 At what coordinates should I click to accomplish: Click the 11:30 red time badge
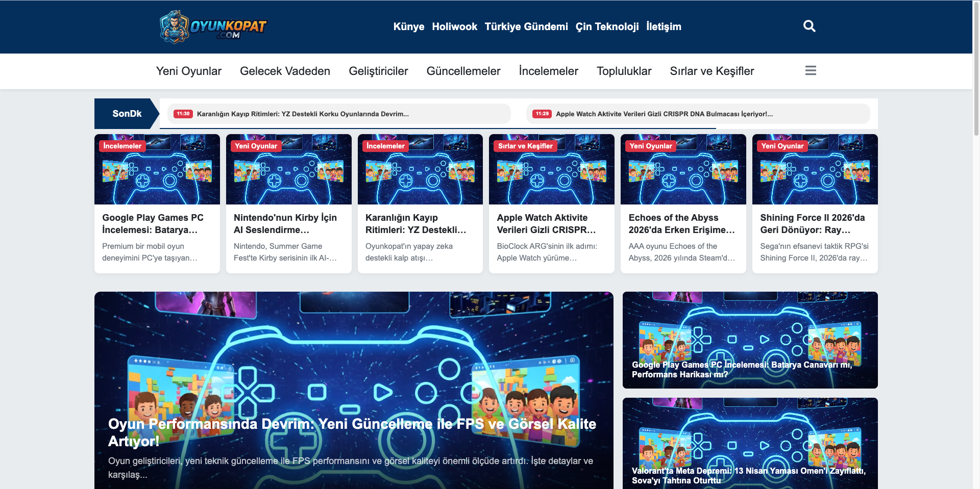click(x=183, y=114)
